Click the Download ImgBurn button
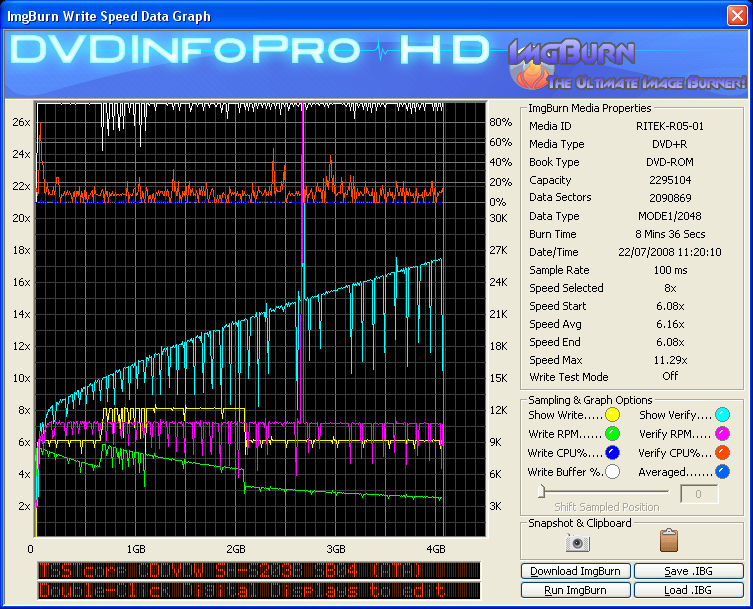753x609 pixels. (x=575, y=571)
